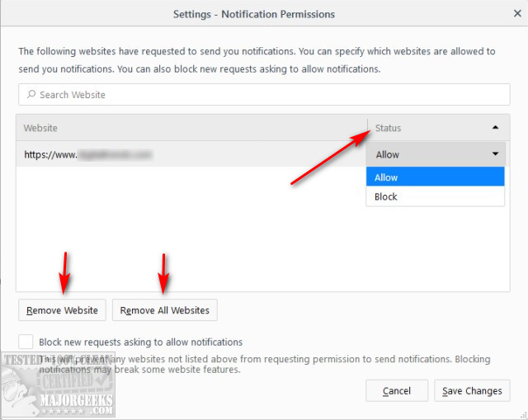The image size is (528, 420).
Task: Click the Save Changes button
Action: 472,390
